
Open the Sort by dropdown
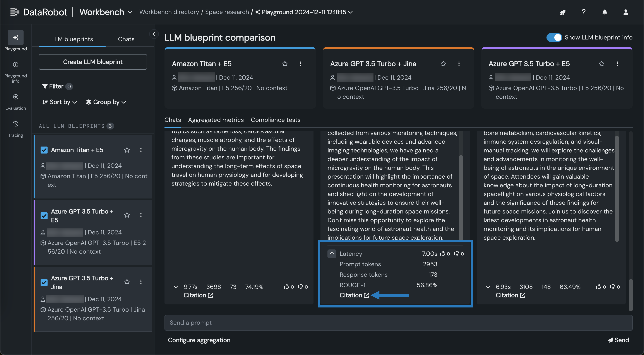[x=60, y=102]
